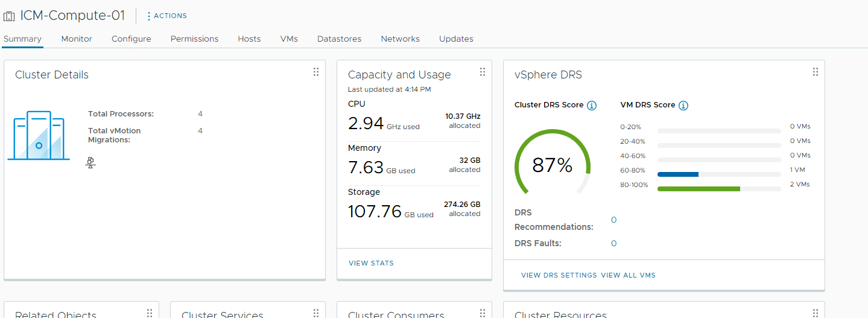Click the Cluster Details card heading
This screenshot has height=318, width=868.
52,75
